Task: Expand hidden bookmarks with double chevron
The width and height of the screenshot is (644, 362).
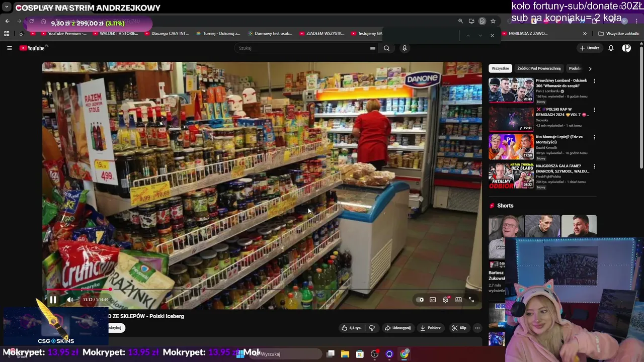Action: (x=585, y=34)
